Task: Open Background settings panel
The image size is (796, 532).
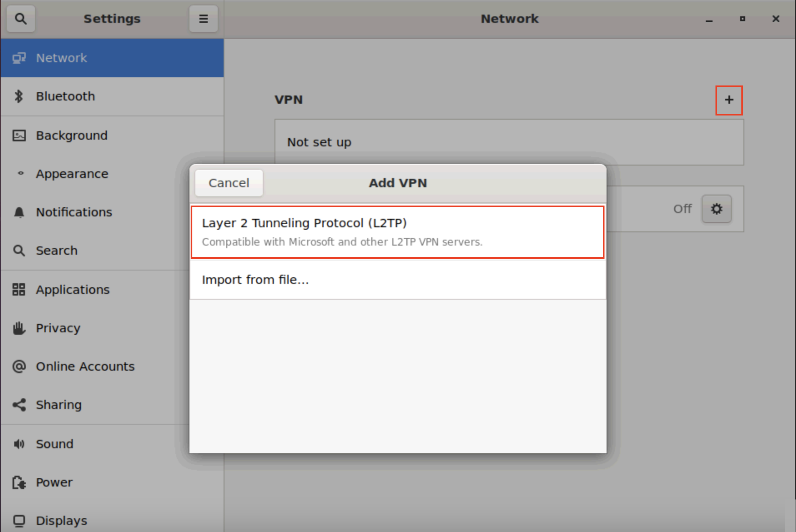Action: click(112, 136)
